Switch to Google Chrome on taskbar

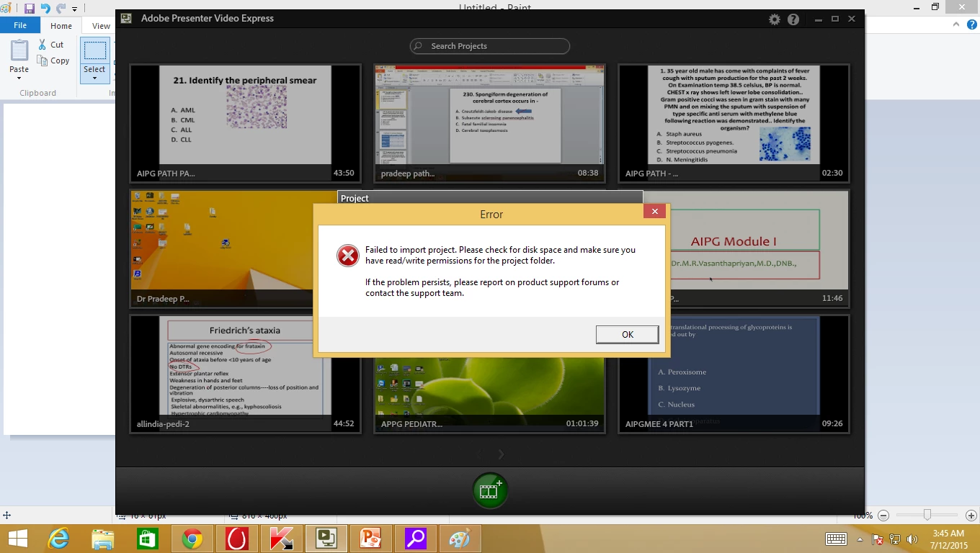pyautogui.click(x=192, y=539)
